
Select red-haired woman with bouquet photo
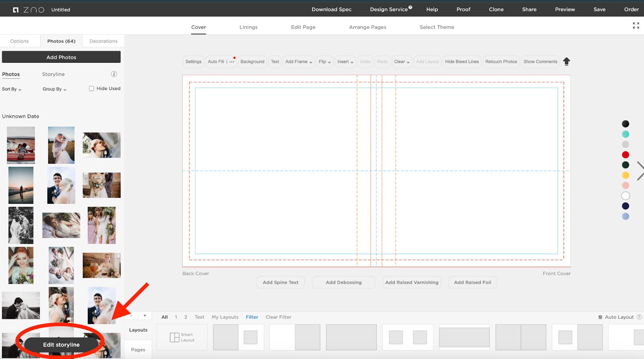(x=21, y=265)
